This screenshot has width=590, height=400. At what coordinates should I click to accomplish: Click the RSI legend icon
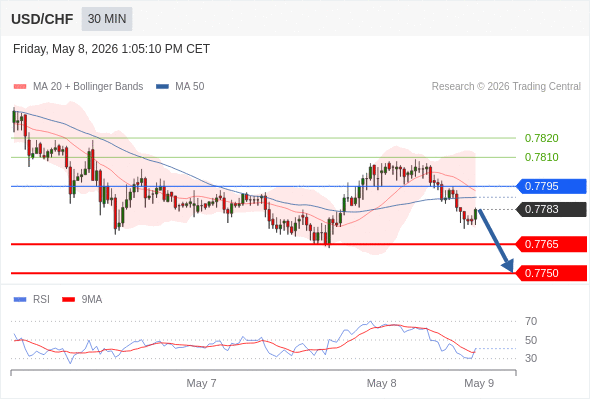tap(20, 300)
